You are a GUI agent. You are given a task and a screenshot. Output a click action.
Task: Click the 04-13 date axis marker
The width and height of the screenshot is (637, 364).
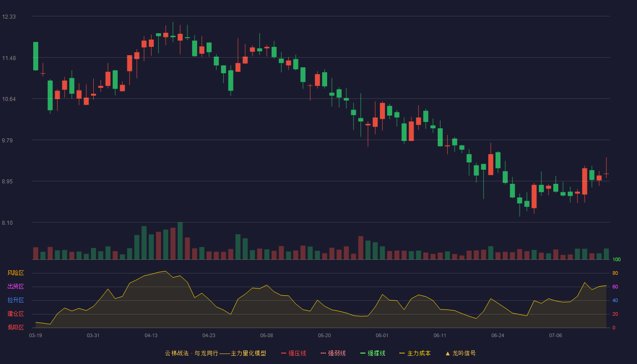click(151, 335)
